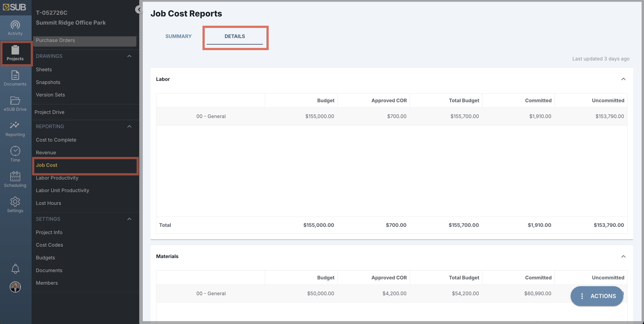This screenshot has height=324, width=644.
Task: Collapse the Materials table panel
Action: [x=623, y=256]
